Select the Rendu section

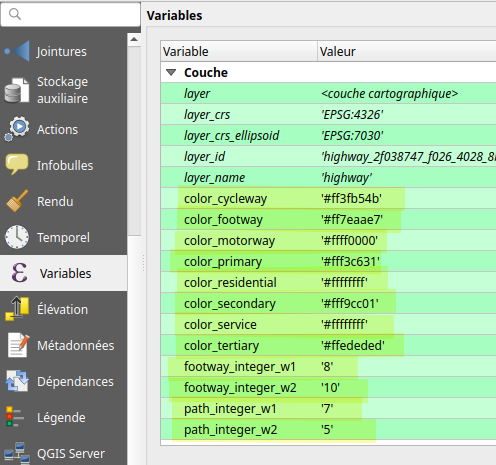(63, 201)
